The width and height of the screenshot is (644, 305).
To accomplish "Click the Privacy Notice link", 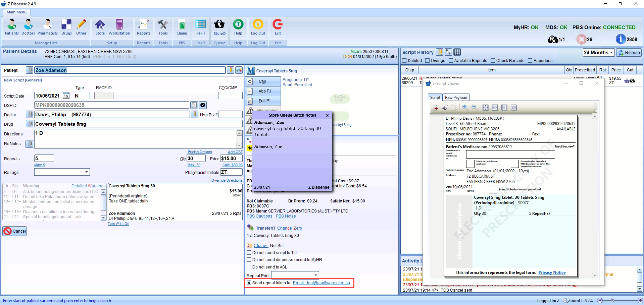I will coord(552,272).
